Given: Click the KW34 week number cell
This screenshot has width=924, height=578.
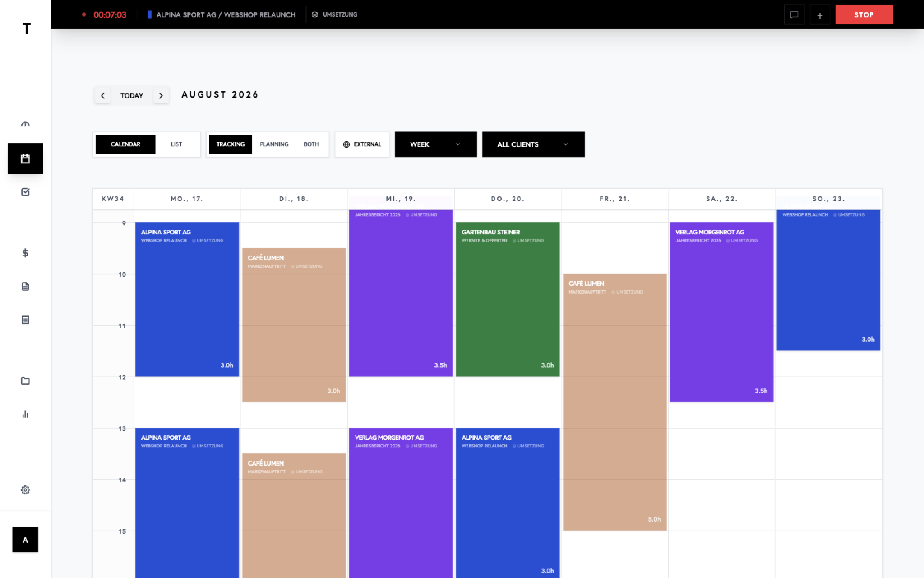Looking at the screenshot, I should (113, 199).
